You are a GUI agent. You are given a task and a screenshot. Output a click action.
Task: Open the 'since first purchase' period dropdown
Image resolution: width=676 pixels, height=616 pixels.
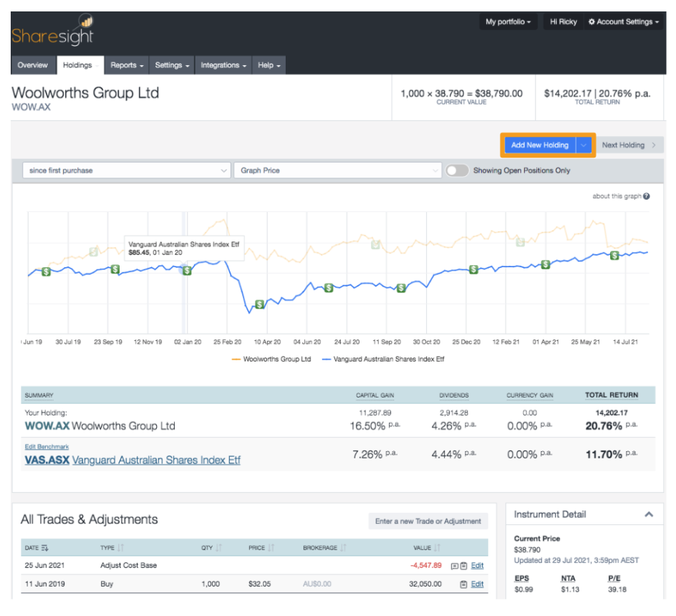[x=126, y=170]
